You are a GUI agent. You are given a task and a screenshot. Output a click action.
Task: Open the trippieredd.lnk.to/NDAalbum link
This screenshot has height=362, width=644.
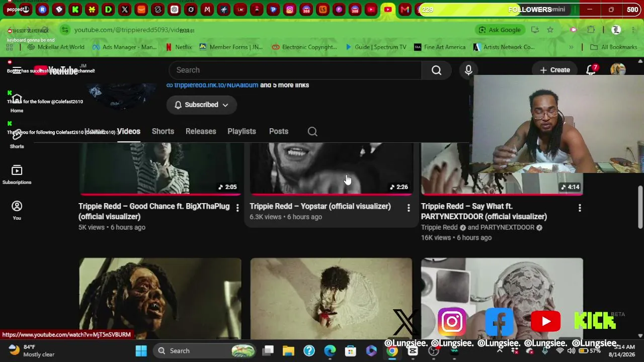[216, 85]
